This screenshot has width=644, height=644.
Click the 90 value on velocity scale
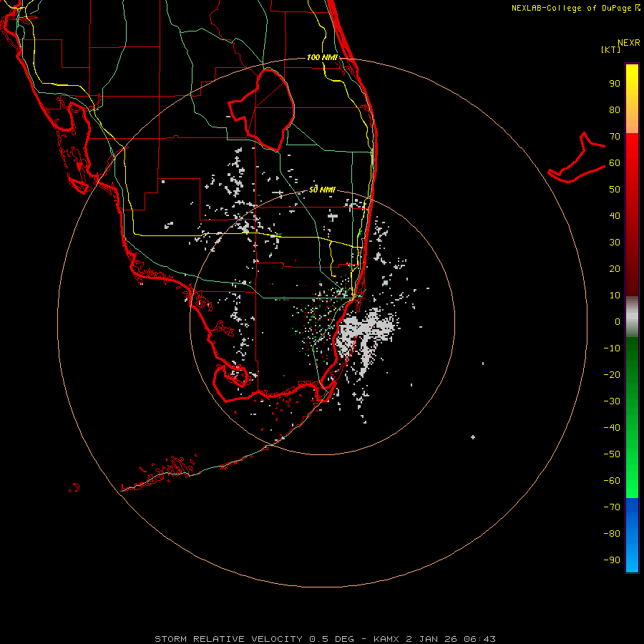coord(615,84)
